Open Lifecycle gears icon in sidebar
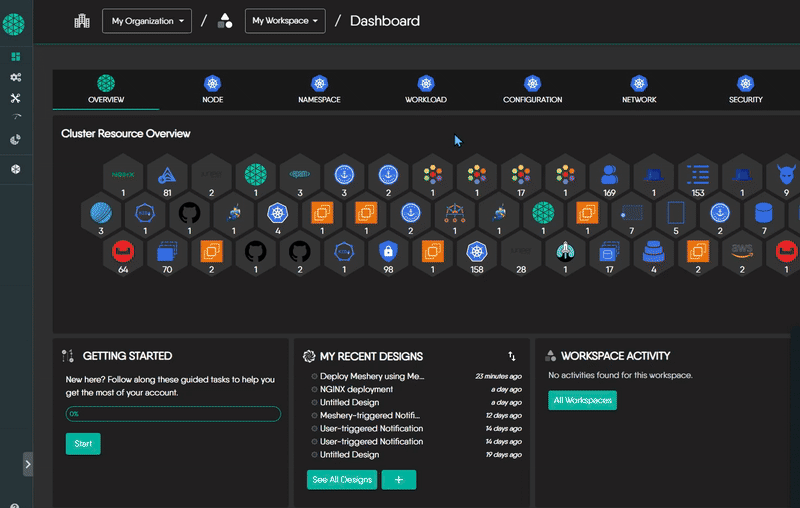Image resolution: width=800 pixels, height=508 pixels. 15,77
